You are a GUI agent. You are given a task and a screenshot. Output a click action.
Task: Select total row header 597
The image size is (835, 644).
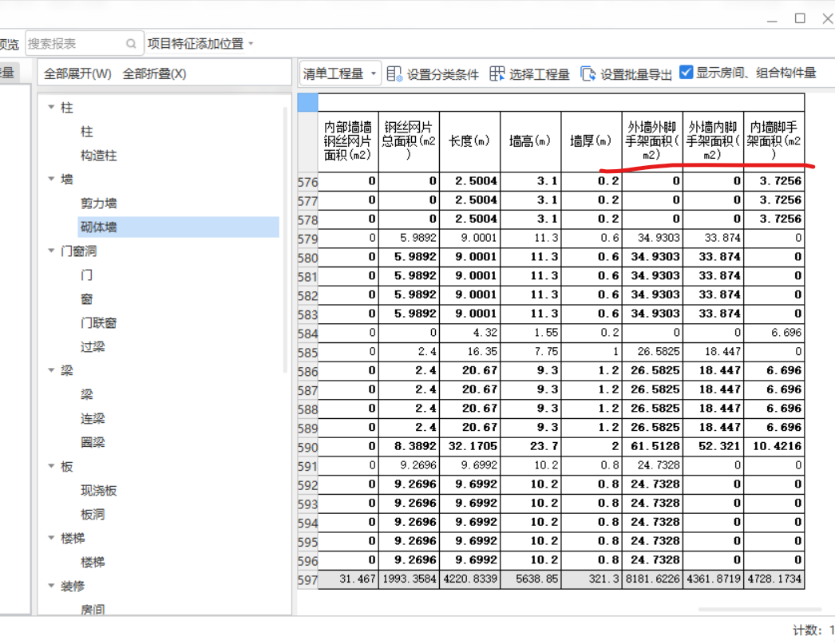tap(308, 579)
